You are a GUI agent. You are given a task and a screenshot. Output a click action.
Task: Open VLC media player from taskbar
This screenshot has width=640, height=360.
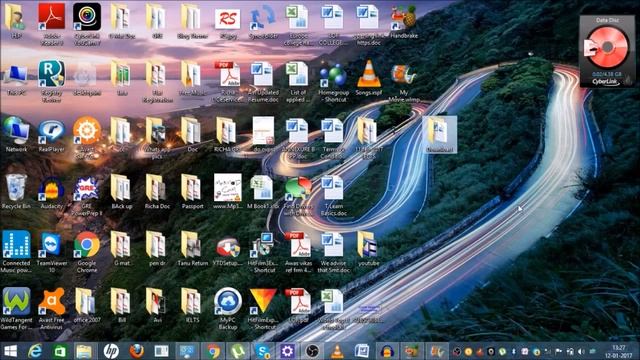point(337,351)
